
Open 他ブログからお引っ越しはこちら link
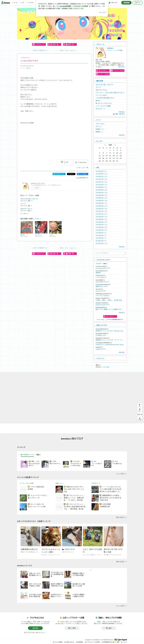pyautogui.click(x=35, y=633)
